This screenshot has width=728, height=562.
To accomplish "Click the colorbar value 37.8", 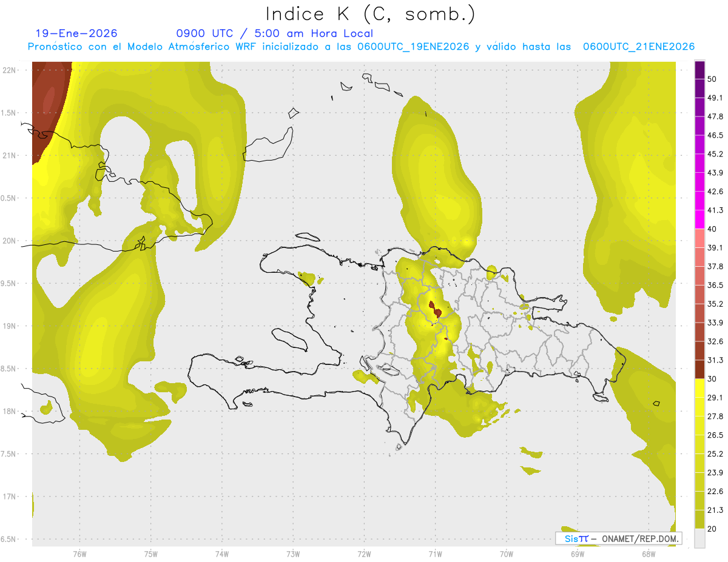I will (715, 266).
